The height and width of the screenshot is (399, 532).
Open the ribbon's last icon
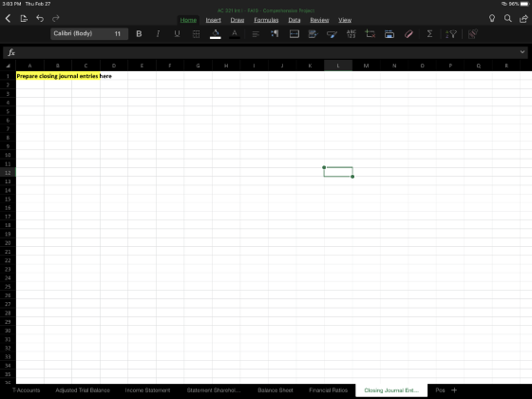point(473,33)
